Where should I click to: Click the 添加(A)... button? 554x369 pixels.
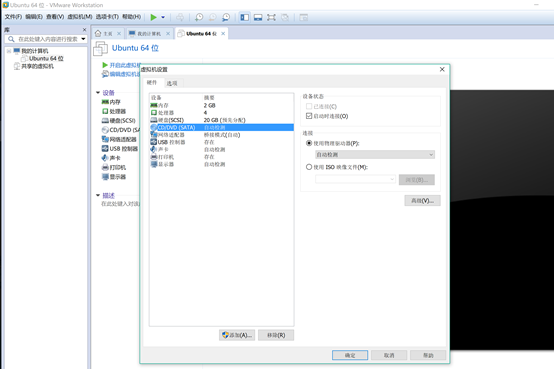(x=237, y=335)
